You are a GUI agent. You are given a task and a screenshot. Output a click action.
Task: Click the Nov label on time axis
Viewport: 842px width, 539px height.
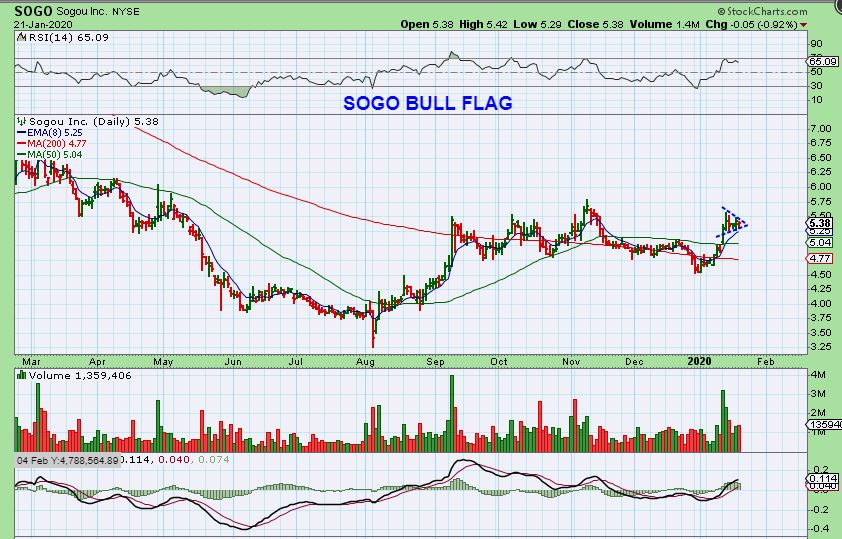click(x=571, y=362)
